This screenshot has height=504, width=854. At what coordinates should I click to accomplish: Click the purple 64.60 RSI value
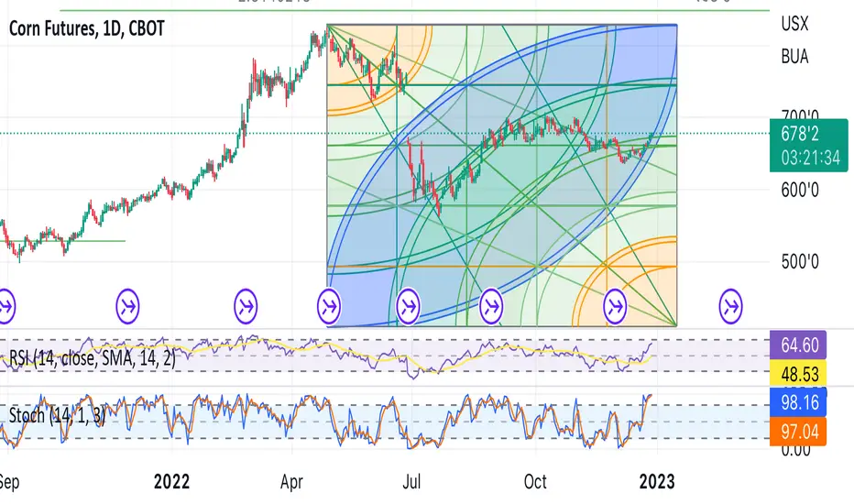(798, 345)
